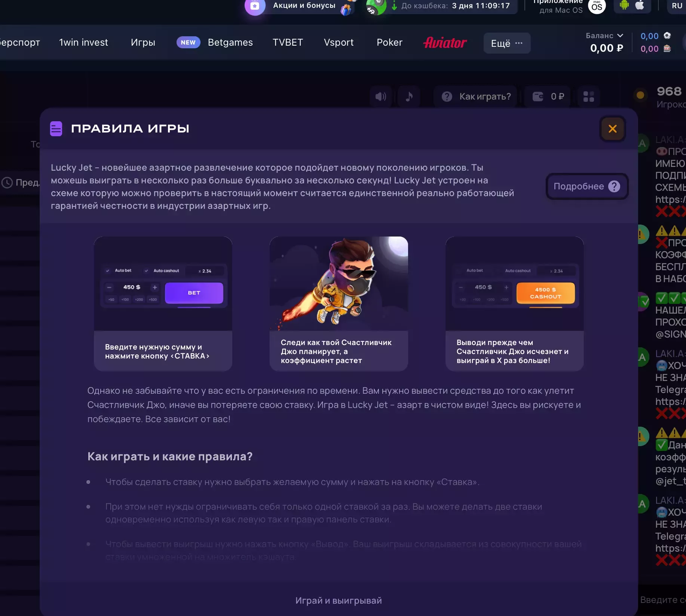Viewport: 686px width, 616px height.
Task: Open the Aviator game logo
Action: point(445,43)
